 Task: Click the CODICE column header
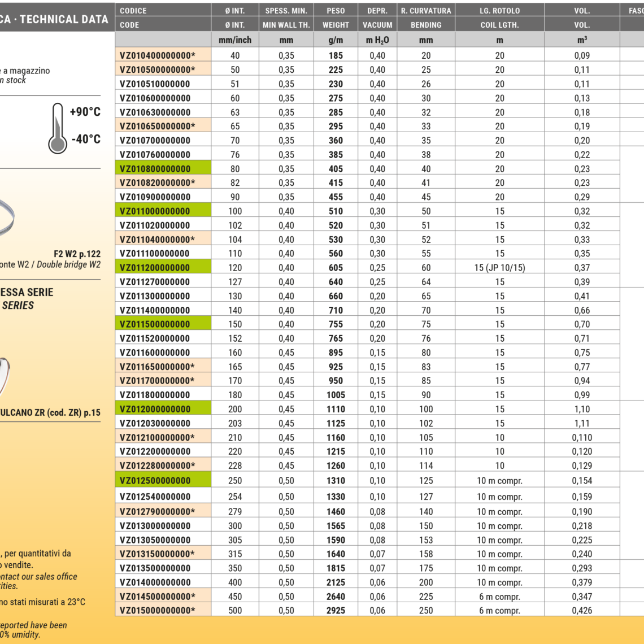133,11
